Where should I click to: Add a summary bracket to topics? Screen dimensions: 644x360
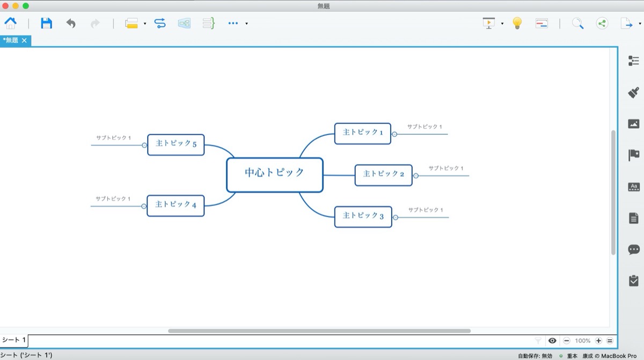click(208, 23)
